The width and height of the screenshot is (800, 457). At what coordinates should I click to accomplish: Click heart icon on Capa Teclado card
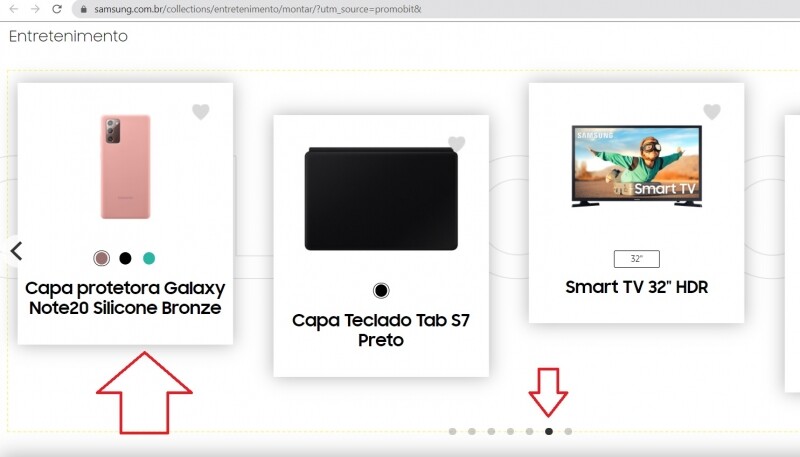click(457, 144)
